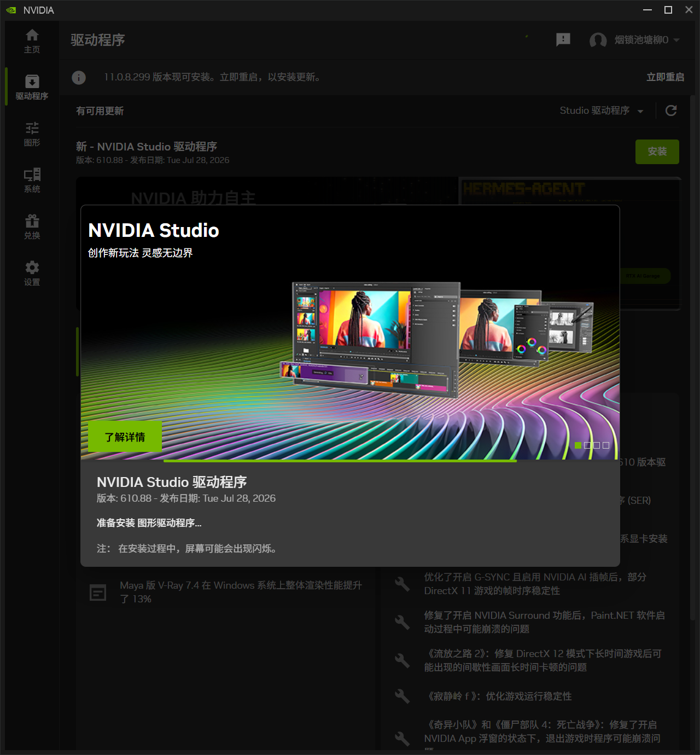Viewport: 700px width, 755px height.
Task: Click the 驱动程序 page heading
Action: click(98, 40)
